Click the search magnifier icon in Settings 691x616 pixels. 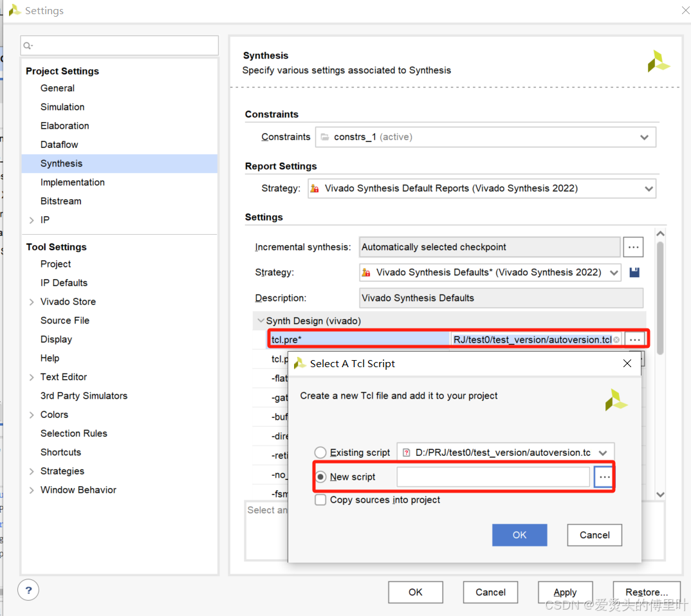[x=28, y=46]
